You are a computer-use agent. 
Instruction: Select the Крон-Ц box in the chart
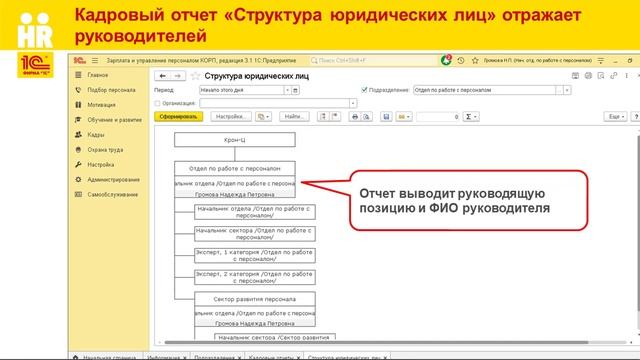(235, 140)
